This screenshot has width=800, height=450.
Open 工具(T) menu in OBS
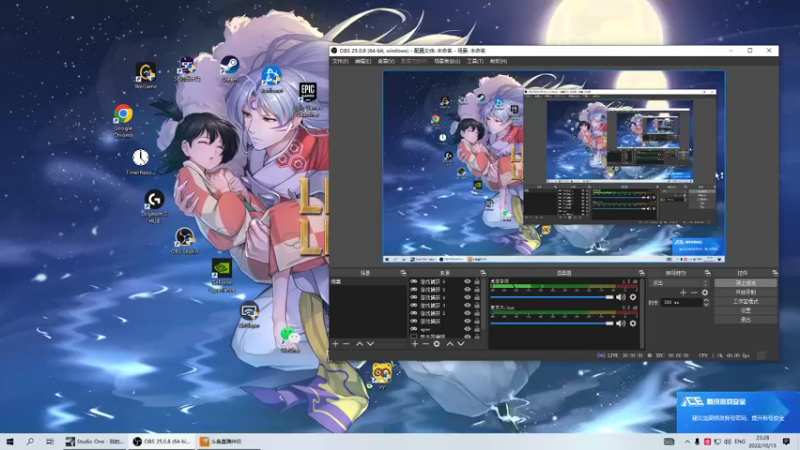475,61
